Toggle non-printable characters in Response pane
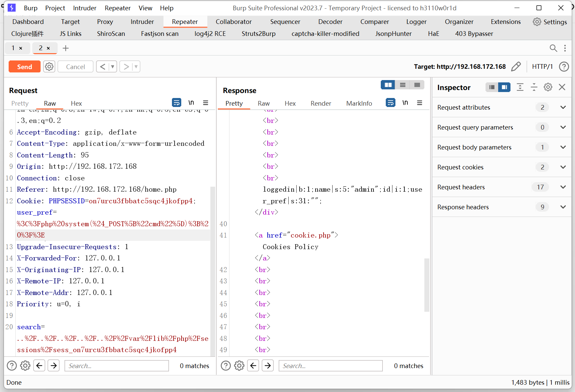This screenshot has width=575, height=392. tap(405, 103)
